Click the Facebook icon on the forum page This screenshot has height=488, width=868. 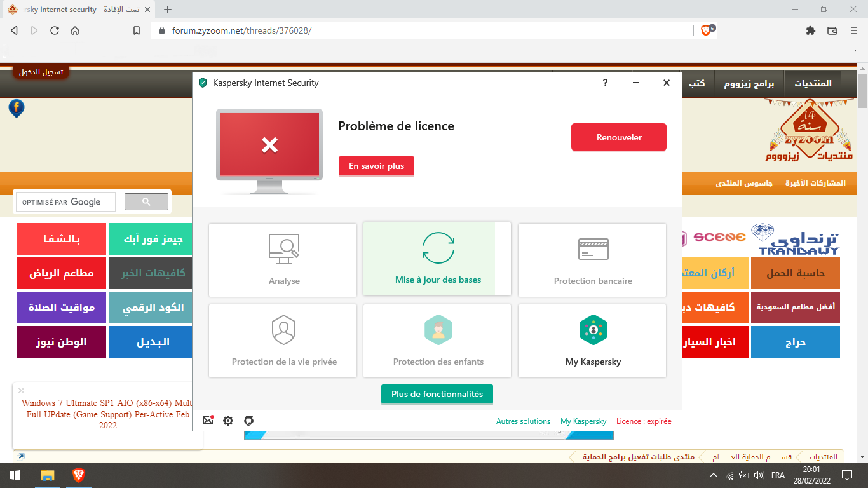17,108
